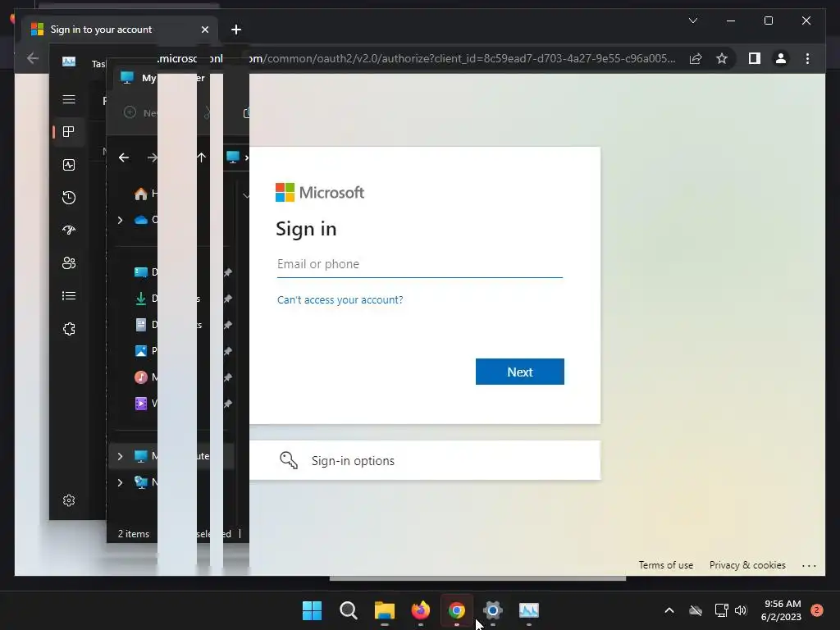
Task: Expand Network node in File Explorer tree
Action: coord(120,482)
